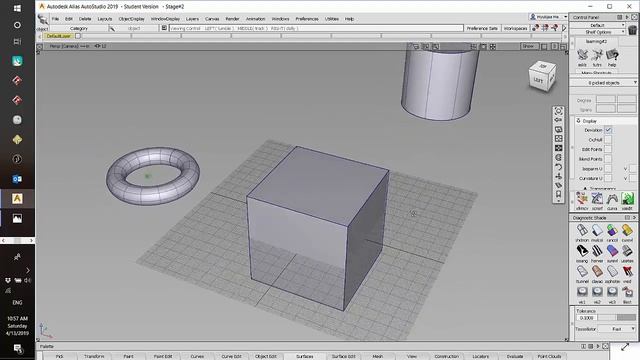Open the File menu
Viewport: 640px width, 360px height.
[55, 19]
